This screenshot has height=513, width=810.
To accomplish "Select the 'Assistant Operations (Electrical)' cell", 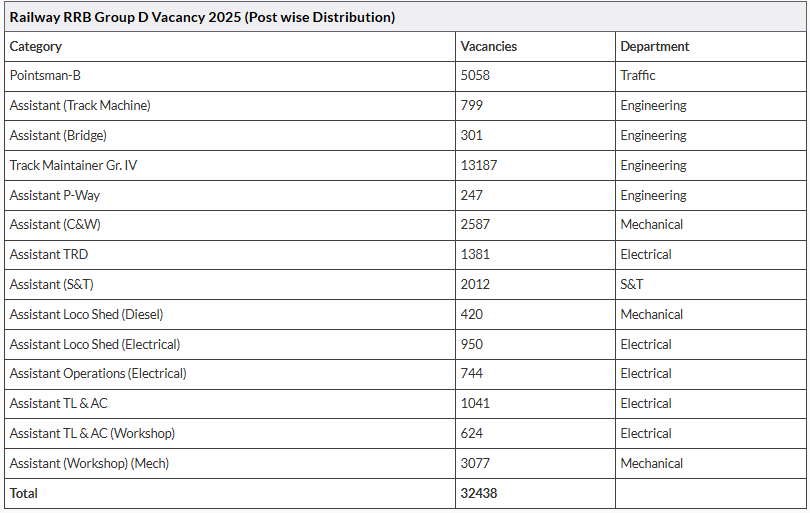I will [x=98, y=373].
